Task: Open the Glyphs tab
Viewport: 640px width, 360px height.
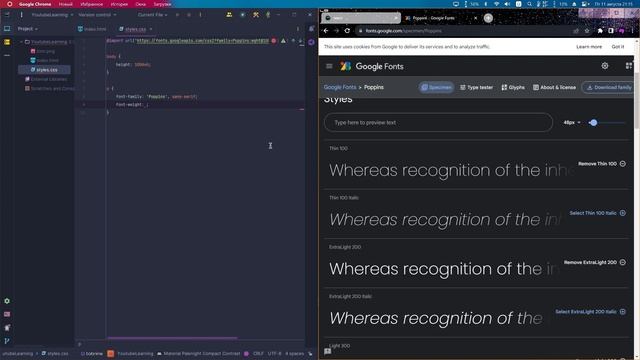Action: [x=513, y=87]
